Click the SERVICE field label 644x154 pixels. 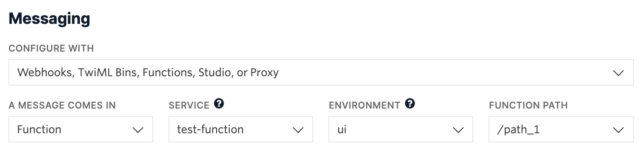189,106
